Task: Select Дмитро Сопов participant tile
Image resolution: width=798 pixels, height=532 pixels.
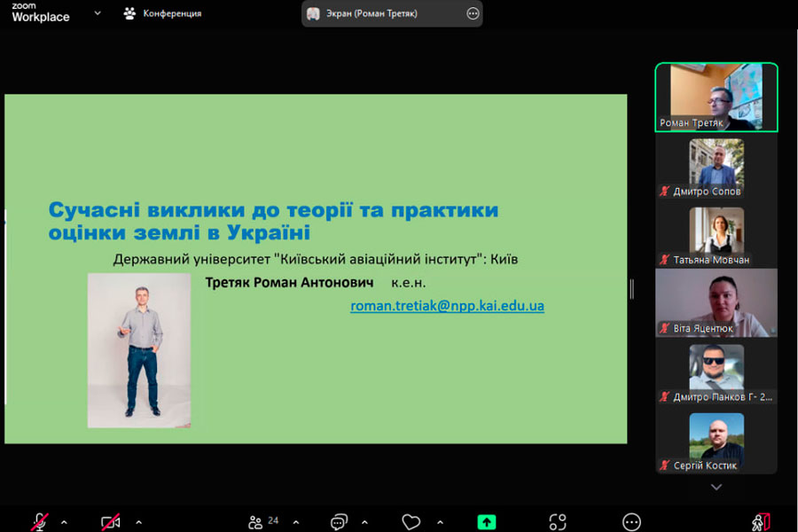Action: coord(716,168)
